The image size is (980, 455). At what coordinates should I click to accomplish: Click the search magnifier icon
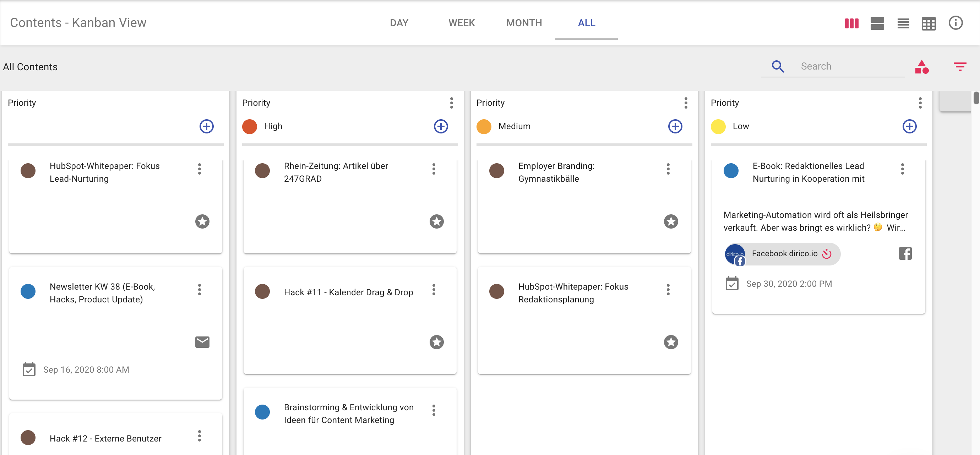tap(778, 66)
